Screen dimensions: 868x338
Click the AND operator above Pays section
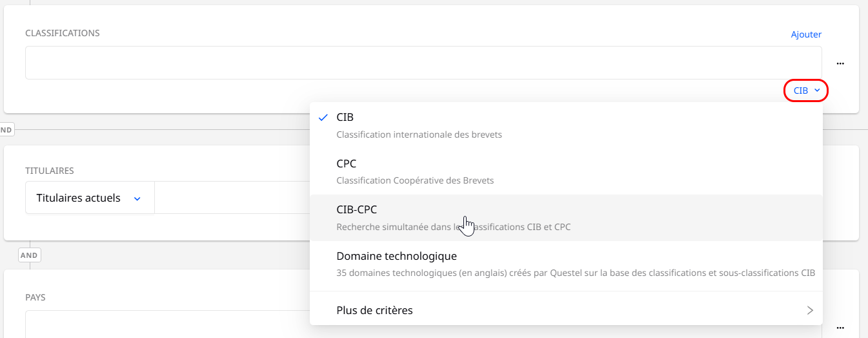click(x=29, y=255)
